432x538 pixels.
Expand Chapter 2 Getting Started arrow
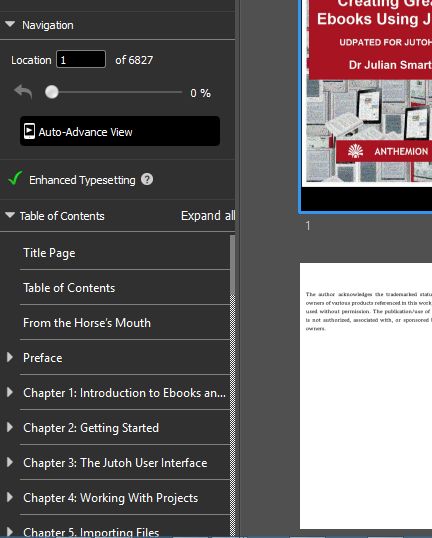(10, 427)
